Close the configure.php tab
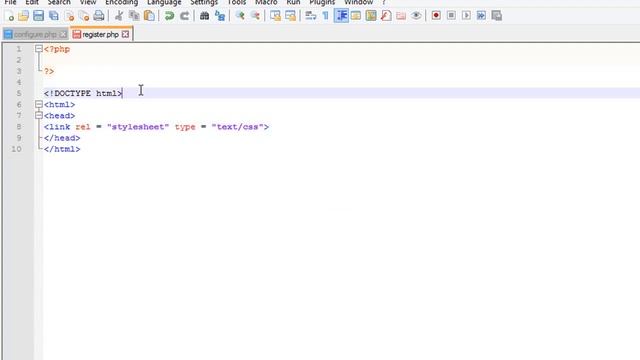Image resolution: width=640 pixels, height=360 pixels. pyautogui.click(x=63, y=35)
